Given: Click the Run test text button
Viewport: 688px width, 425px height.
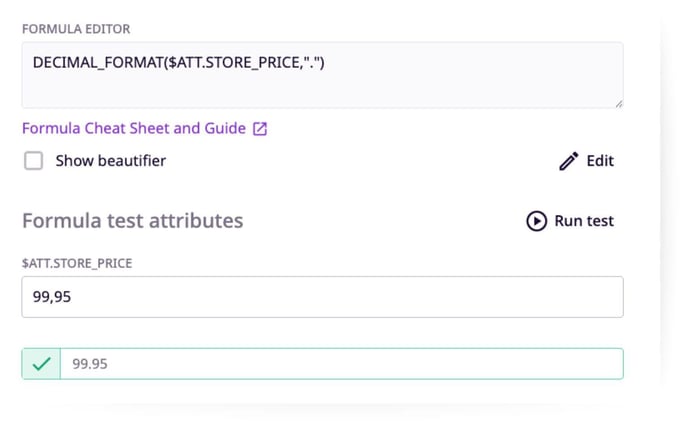Looking at the screenshot, I should click(584, 221).
